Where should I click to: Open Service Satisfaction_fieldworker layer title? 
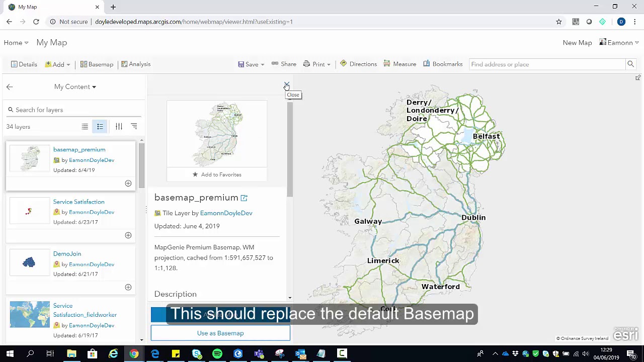pos(85,310)
